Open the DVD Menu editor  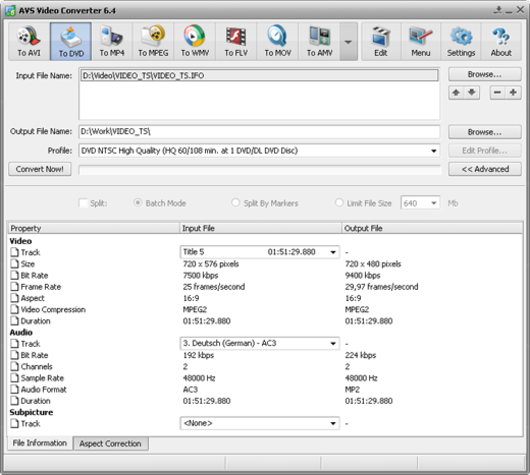click(x=421, y=42)
